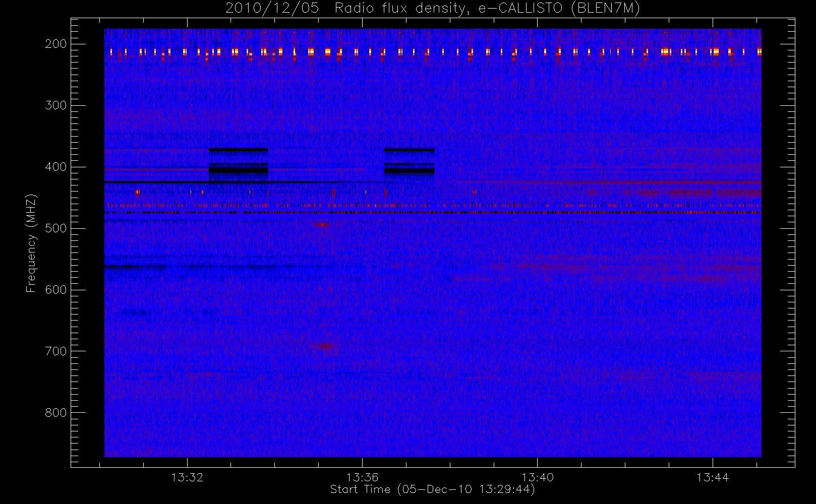Click the 500 frequency tick label
Screen dimensions: 816x504
[x=56, y=228]
